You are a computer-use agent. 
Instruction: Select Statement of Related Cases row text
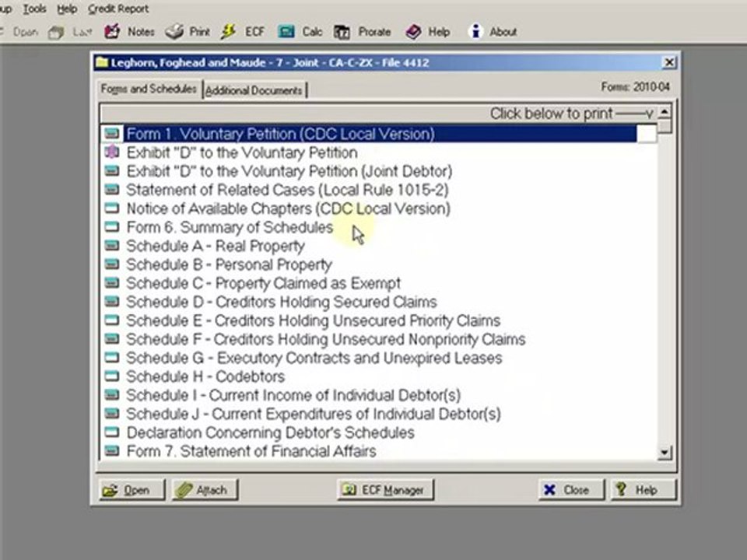pos(287,190)
